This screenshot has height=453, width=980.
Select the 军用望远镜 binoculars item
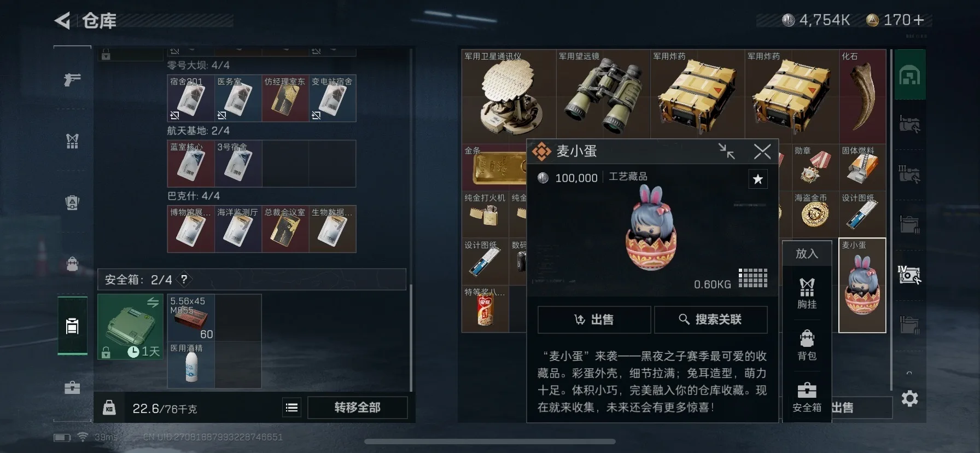pyautogui.click(x=603, y=94)
